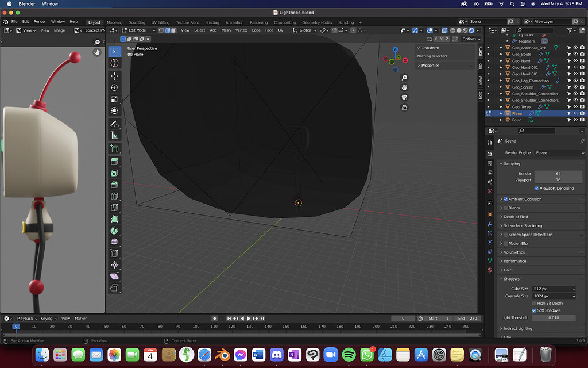Open the Mesh menu in viewport
The image size is (588, 368).
(x=226, y=30)
